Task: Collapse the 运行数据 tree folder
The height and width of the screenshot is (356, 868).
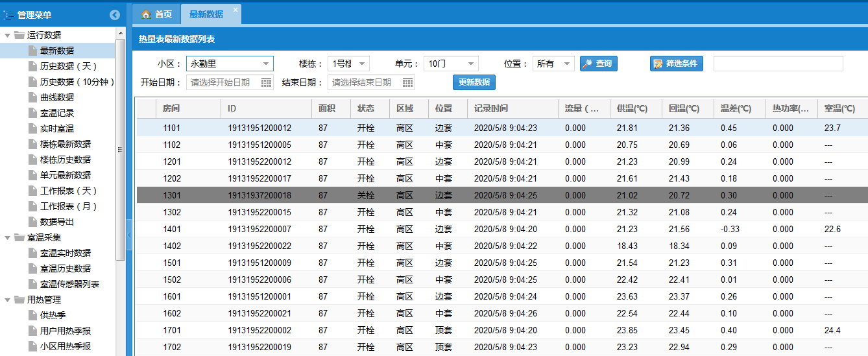Action: click(x=8, y=35)
